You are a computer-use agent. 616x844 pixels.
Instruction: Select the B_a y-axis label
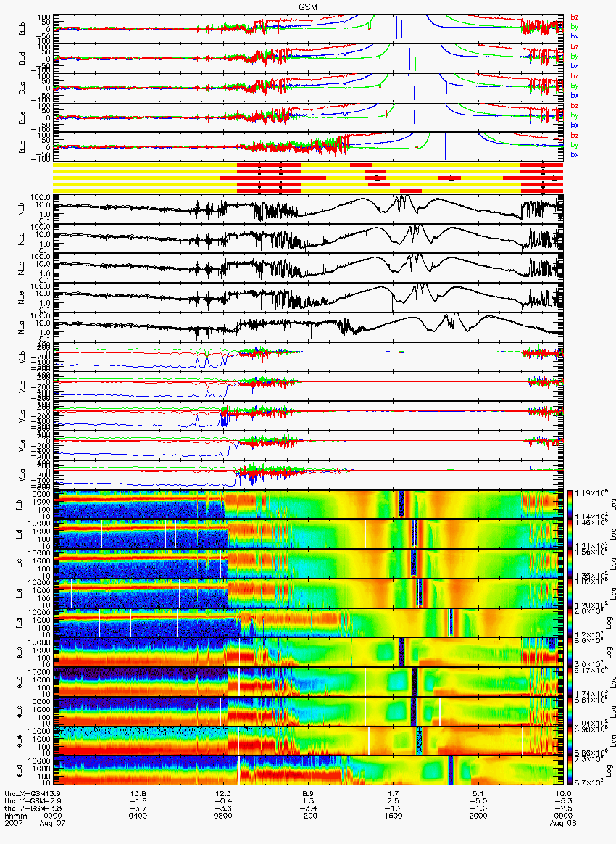tap(22, 147)
